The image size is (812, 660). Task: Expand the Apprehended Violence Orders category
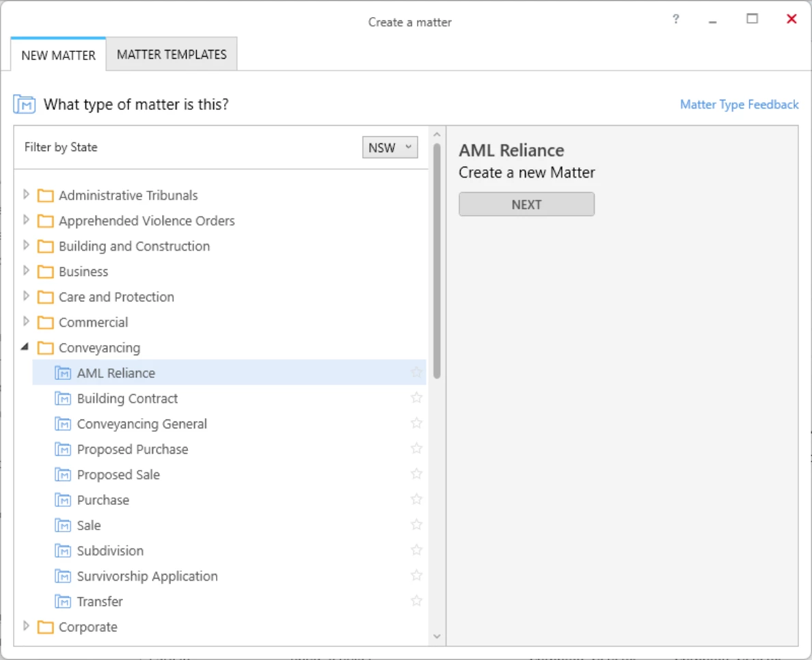[x=26, y=220]
